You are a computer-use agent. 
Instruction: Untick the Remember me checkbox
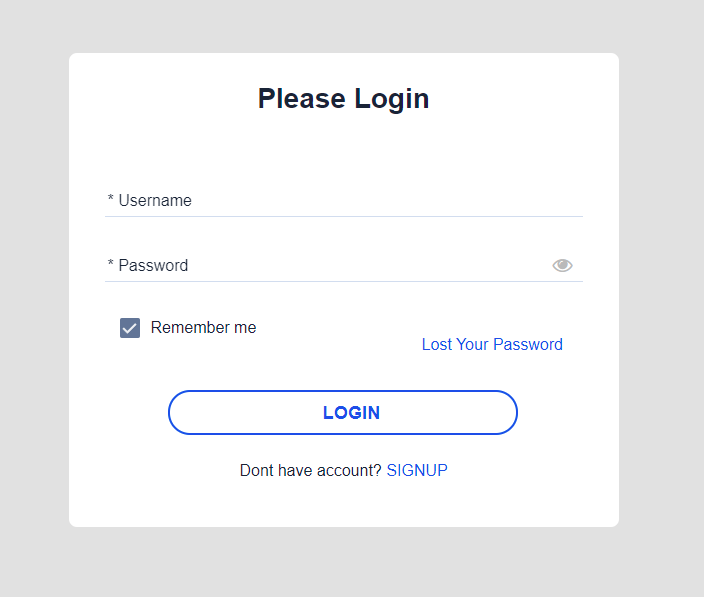coord(130,328)
